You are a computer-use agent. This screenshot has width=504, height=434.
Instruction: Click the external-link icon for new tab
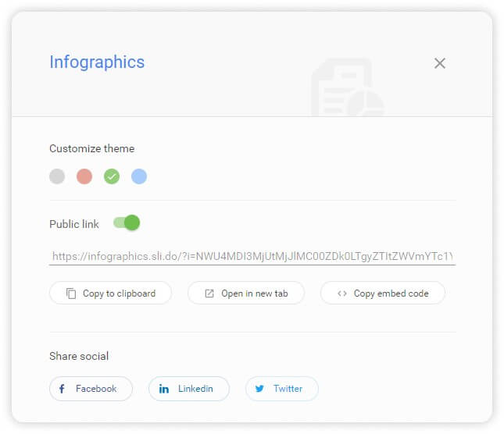[209, 293]
